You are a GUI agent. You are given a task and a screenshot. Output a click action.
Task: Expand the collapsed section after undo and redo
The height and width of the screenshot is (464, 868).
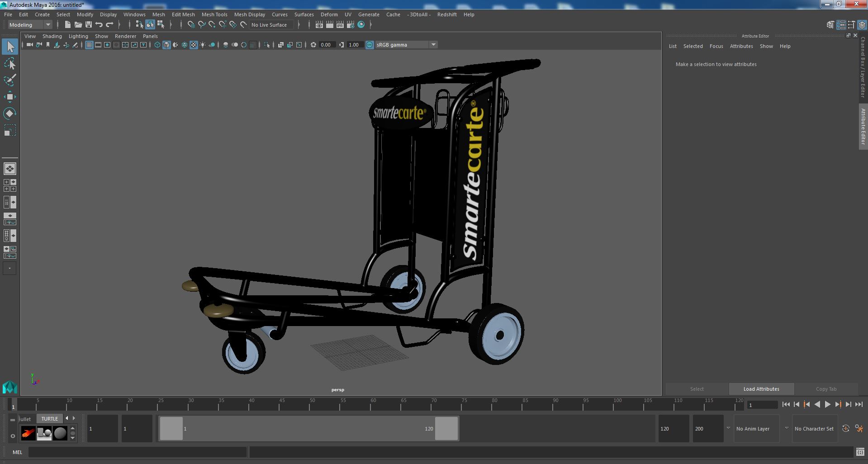[119, 25]
